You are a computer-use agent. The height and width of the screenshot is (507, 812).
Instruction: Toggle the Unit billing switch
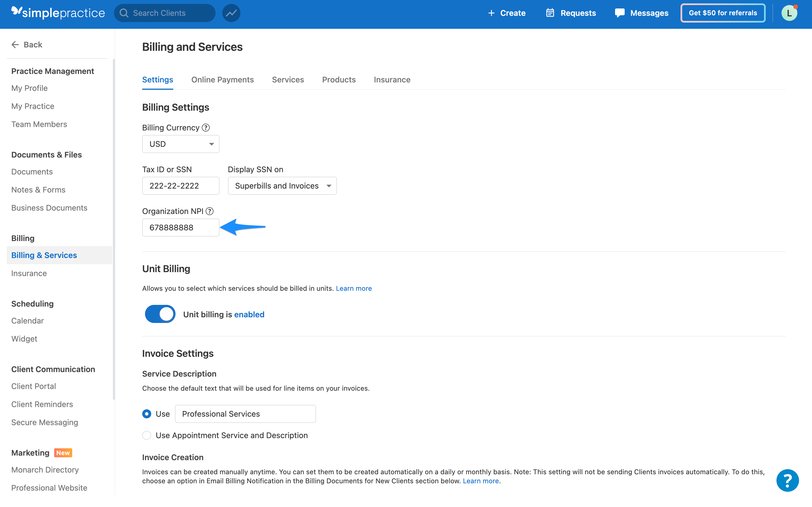click(160, 314)
